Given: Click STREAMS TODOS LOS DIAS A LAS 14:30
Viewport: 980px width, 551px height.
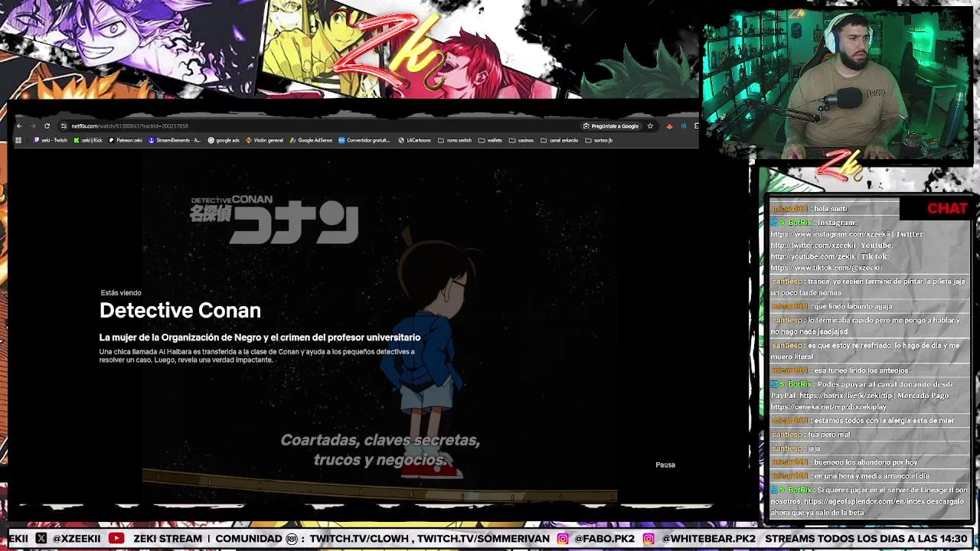Looking at the screenshot, I should pyautogui.click(x=866, y=539).
